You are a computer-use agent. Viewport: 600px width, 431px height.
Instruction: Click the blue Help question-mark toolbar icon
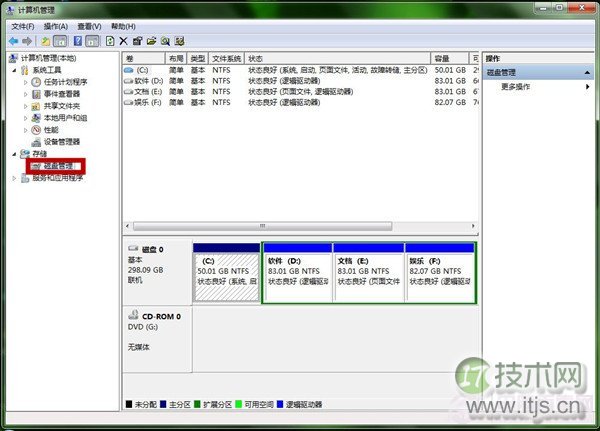coord(77,41)
